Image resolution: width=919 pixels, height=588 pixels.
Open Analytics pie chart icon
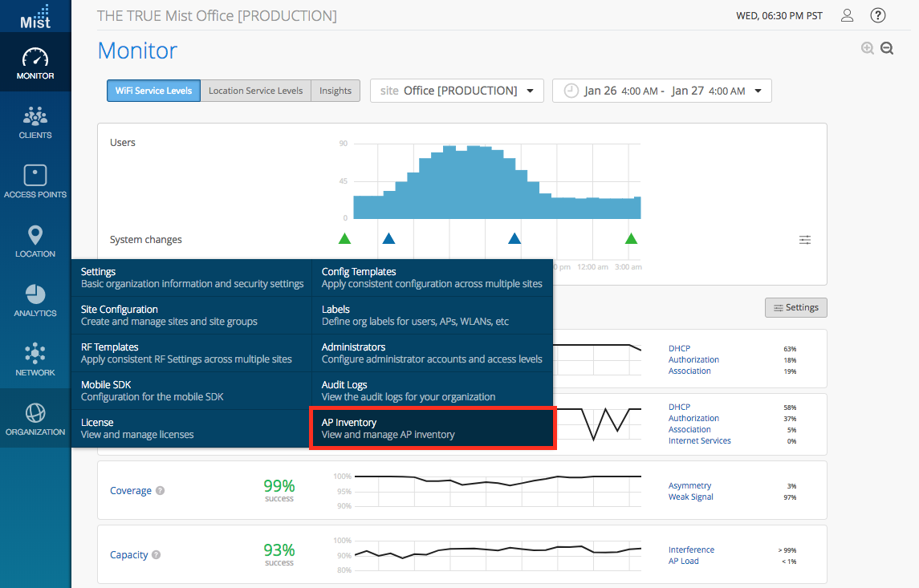[x=35, y=300]
